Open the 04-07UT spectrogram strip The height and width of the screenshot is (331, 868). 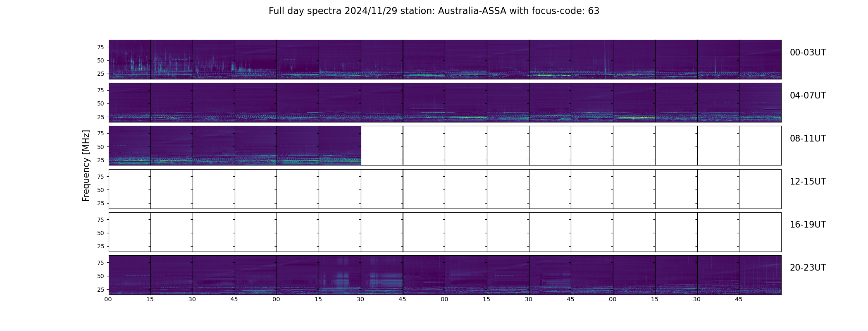[445, 102]
